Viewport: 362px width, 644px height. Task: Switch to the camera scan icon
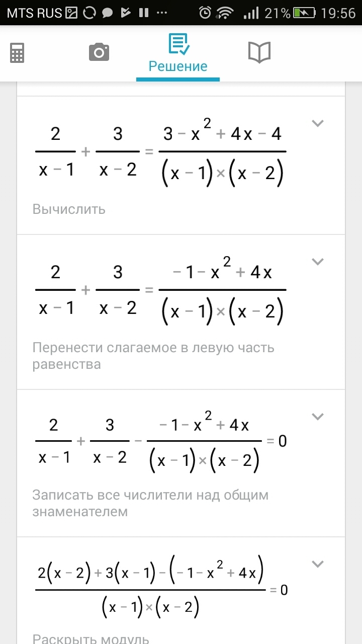coord(99,52)
